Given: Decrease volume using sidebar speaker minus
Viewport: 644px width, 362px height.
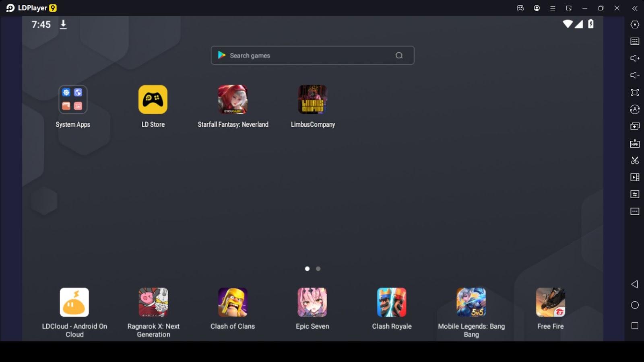Looking at the screenshot, I should click(635, 75).
